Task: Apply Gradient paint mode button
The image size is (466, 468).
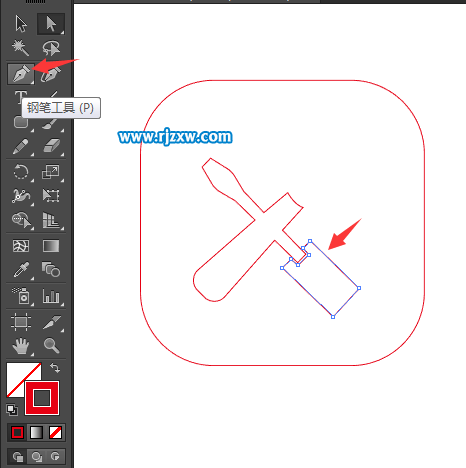Action: coord(36,433)
